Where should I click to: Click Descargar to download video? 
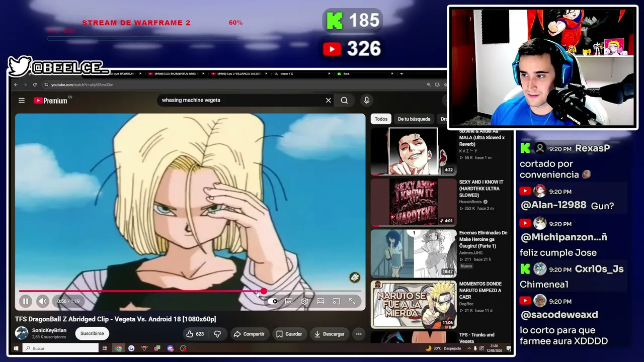point(330,334)
